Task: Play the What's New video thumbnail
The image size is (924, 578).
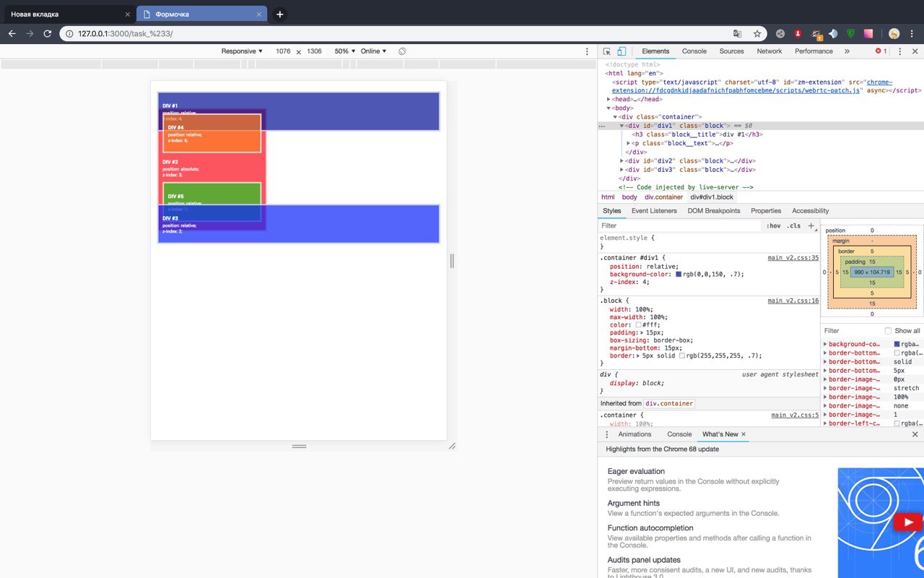Action: [x=907, y=522]
